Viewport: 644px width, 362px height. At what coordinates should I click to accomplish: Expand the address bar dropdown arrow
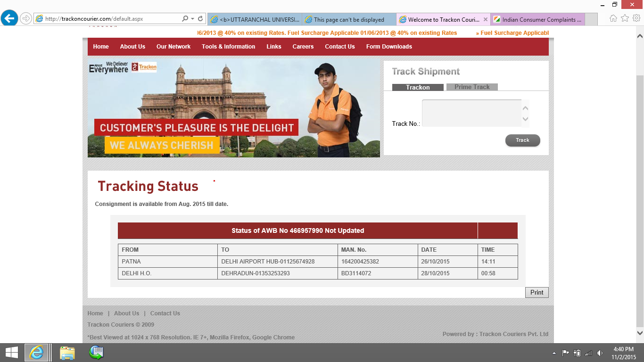click(193, 19)
